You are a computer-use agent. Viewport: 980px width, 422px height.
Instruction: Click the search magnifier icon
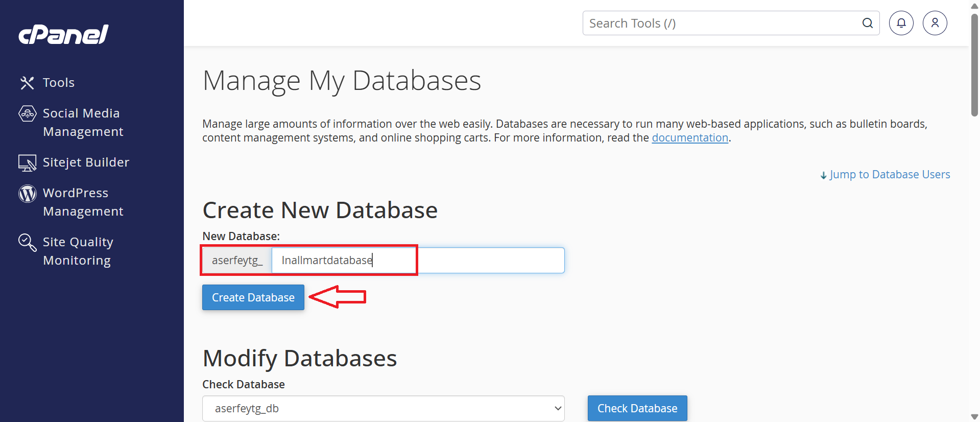[867, 23]
